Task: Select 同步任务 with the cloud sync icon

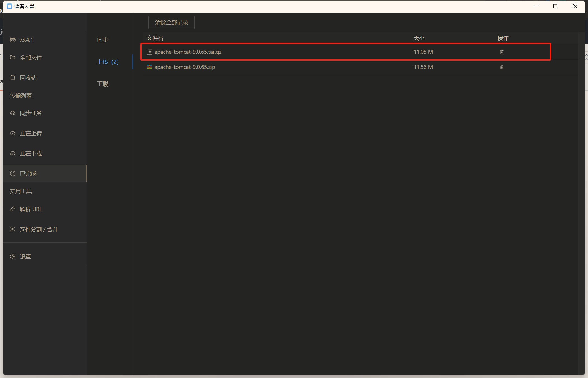Action: click(x=13, y=113)
